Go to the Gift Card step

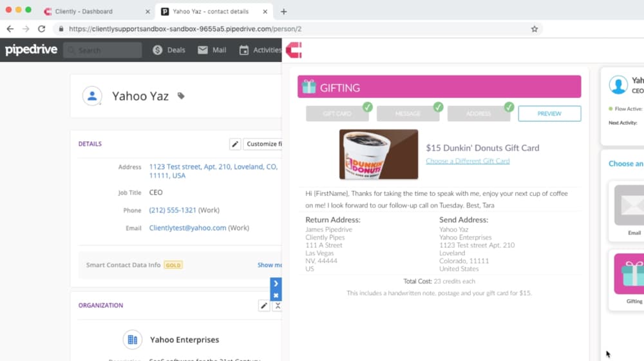[337, 113]
